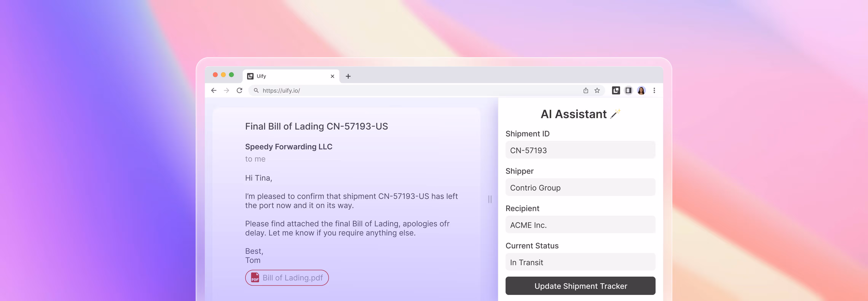This screenshot has width=868, height=301.
Task: Click the share icon in address bar
Action: tap(586, 90)
